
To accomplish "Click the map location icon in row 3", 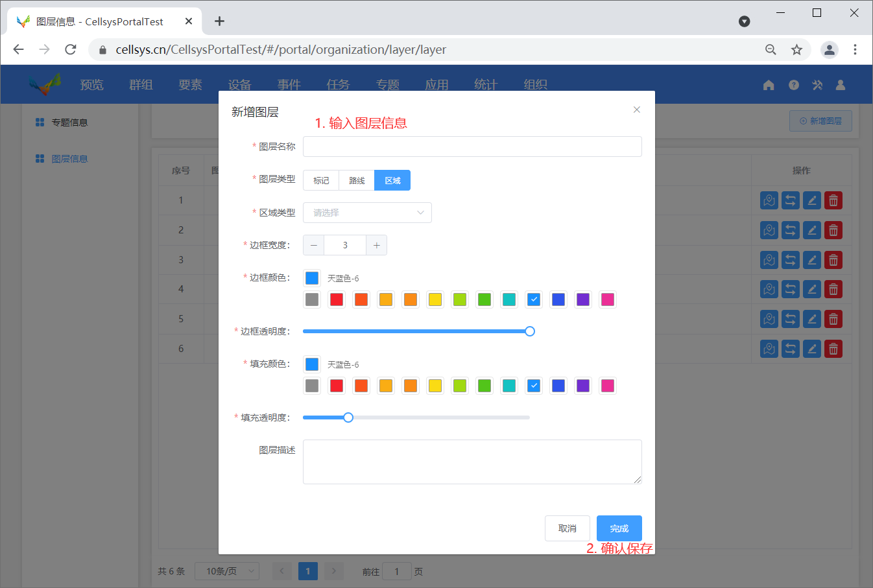I will point(769,260).
